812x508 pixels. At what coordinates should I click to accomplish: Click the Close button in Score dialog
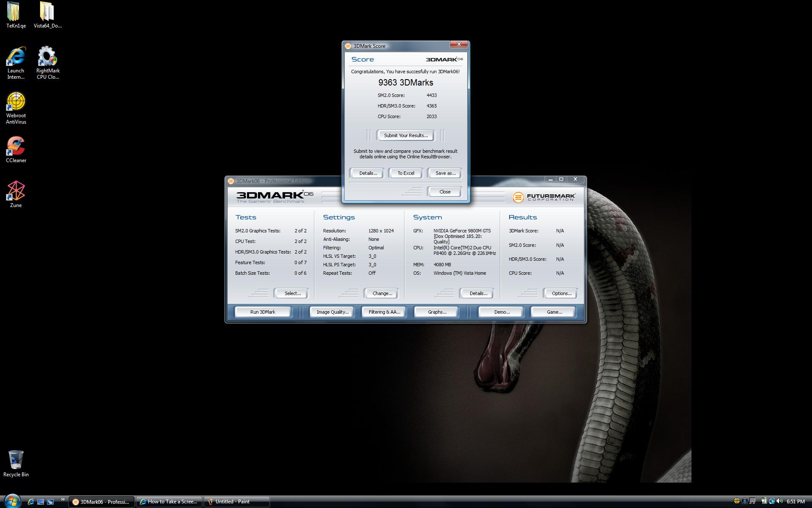click(x=445, y=192)
